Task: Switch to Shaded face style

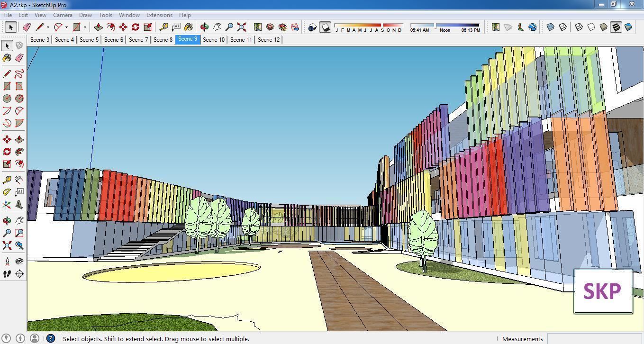Action: point(604,27)
